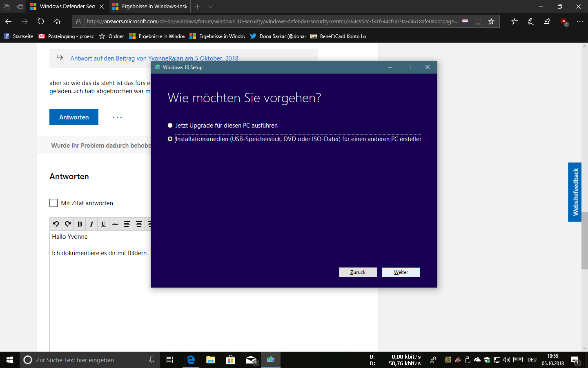588x368 pixels.
Task: Align text left in reply editor
Action: [x=127, y=224]
